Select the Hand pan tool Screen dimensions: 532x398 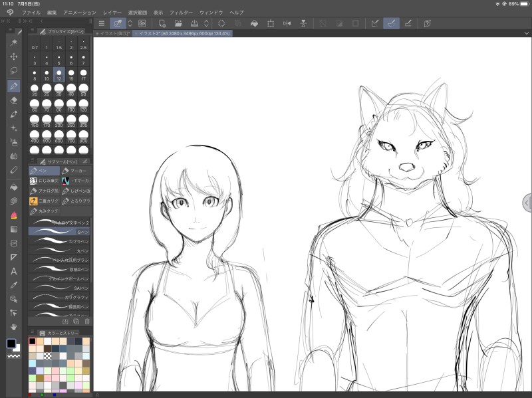click(14, 328)
